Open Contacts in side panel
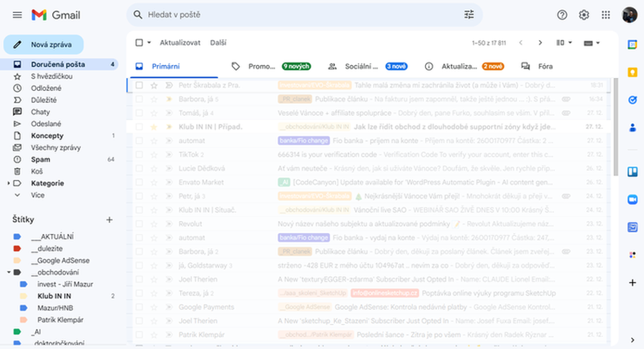The image size is (644, 349). point(633,128)
